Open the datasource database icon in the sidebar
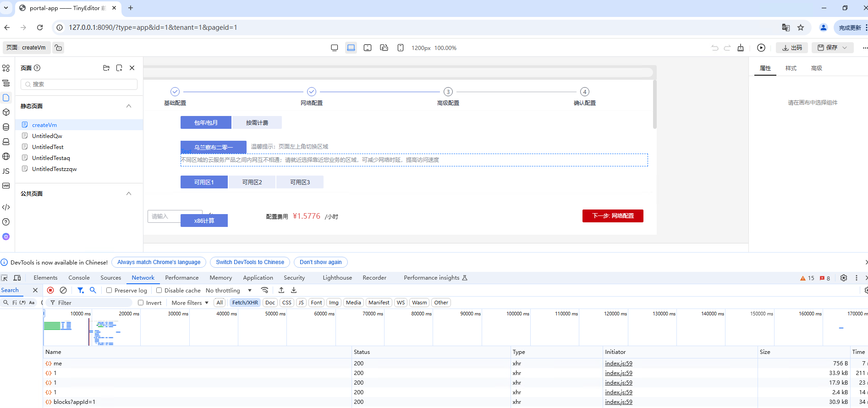868x408 pixels. [x=6, y=127]
